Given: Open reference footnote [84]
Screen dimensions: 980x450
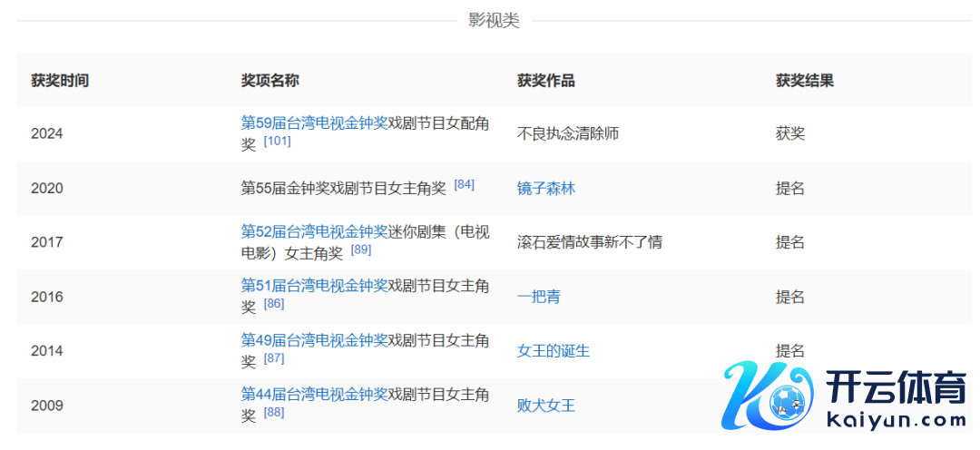Looking at the screenshot, I should (464, 184).
